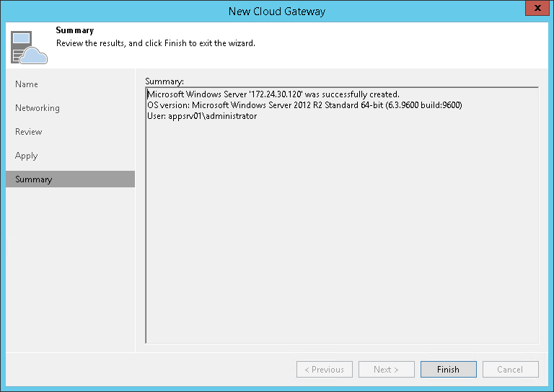Select the highlighted Summary wizard step
This screenshot has width=554, height=392.
point(70,179)
